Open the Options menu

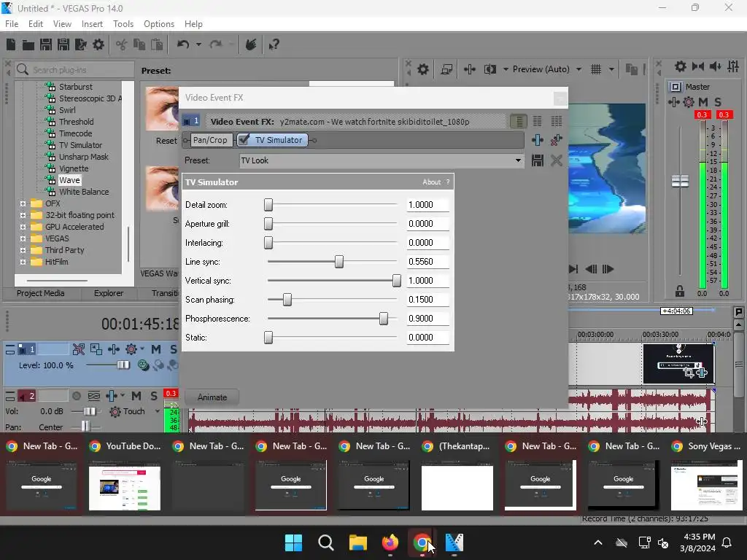(x=158, y=24)
